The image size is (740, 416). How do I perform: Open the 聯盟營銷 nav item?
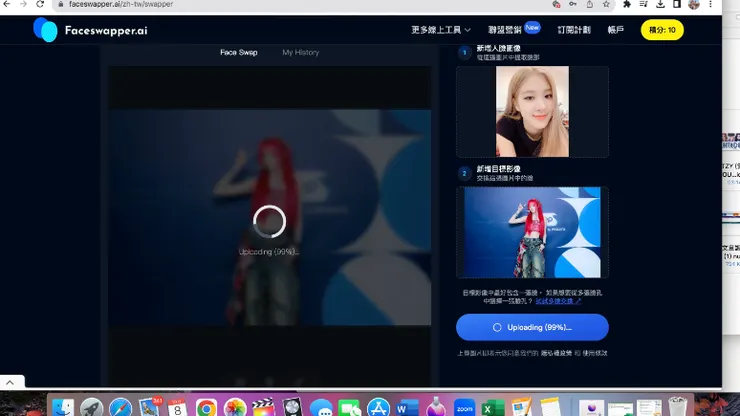coord(505,30)
